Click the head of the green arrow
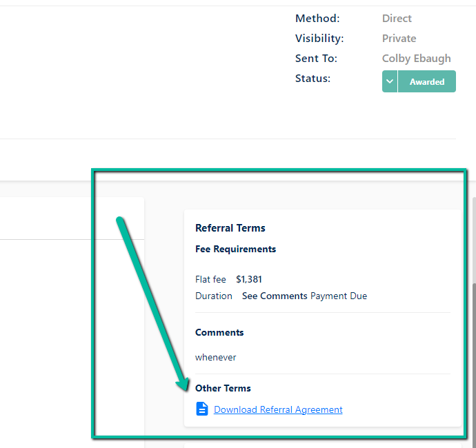The width and height of the screenshot is (476, 448). [184, 385]
